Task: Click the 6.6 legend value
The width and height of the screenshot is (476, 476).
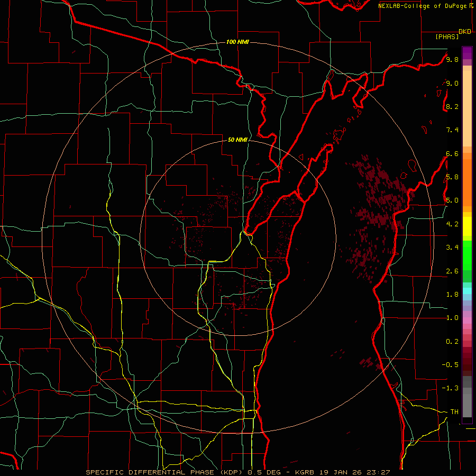Action: [452, 153]
